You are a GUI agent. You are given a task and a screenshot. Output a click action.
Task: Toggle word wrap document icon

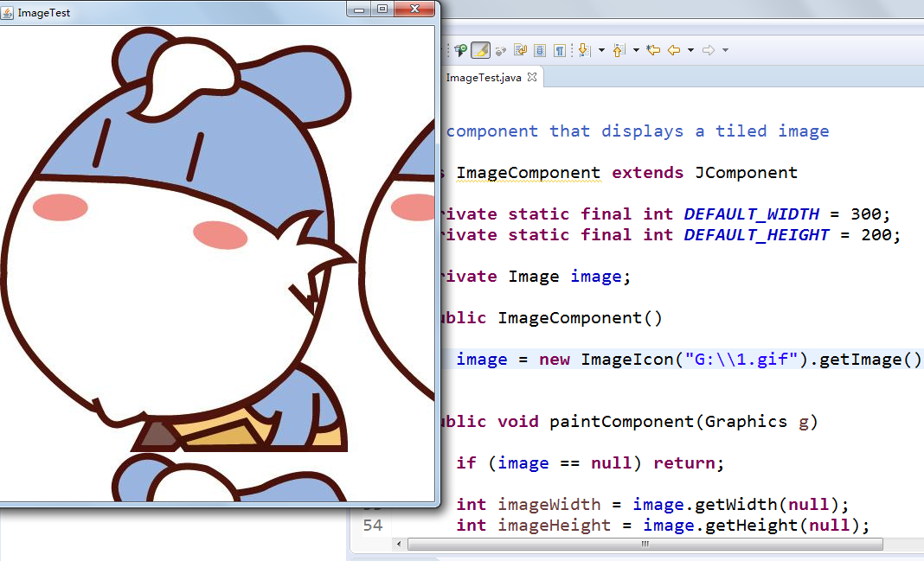(520, 51)
